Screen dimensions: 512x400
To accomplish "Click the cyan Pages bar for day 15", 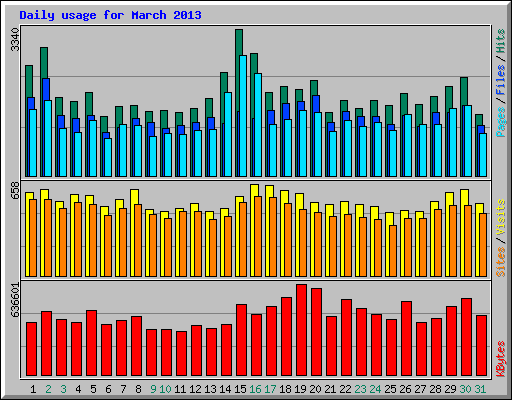I will [x=243, y=116].
